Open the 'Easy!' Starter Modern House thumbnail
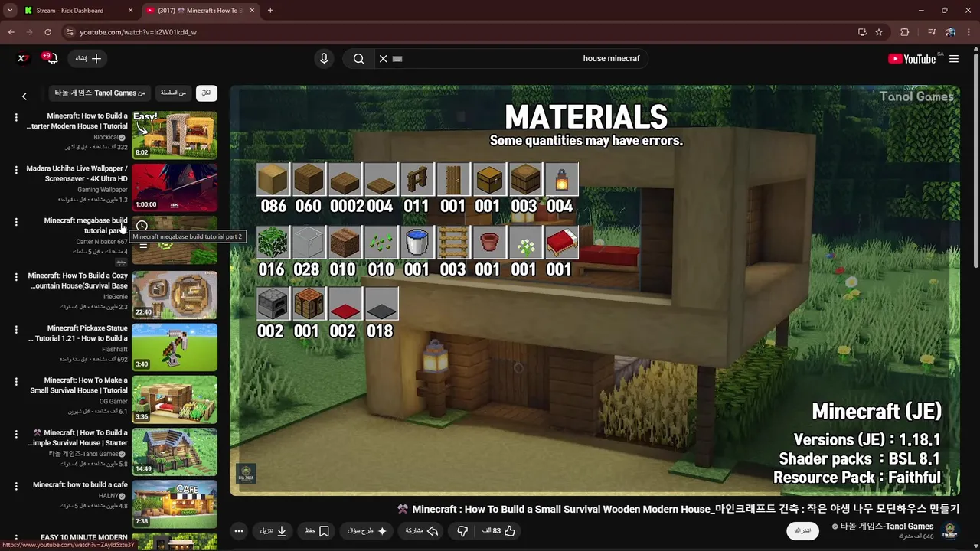Image resolution: width=980 pixels, height=551 pixels. (175, 135)
